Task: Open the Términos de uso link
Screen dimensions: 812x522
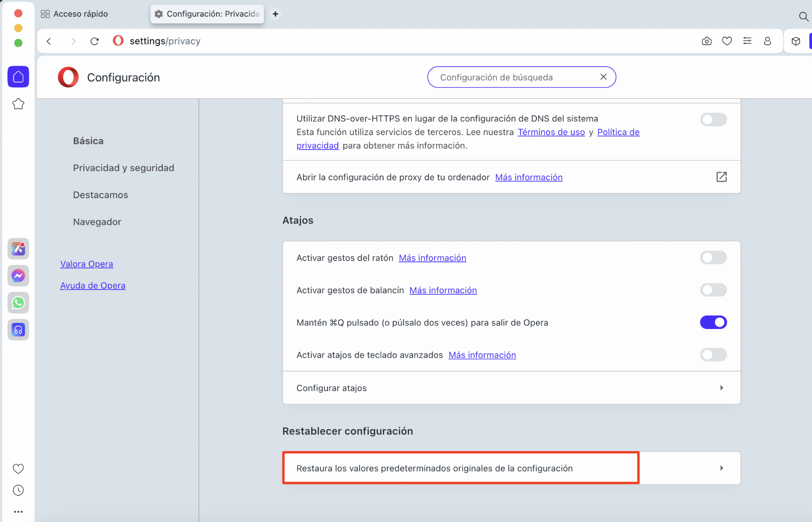Action: click(551, 132)
